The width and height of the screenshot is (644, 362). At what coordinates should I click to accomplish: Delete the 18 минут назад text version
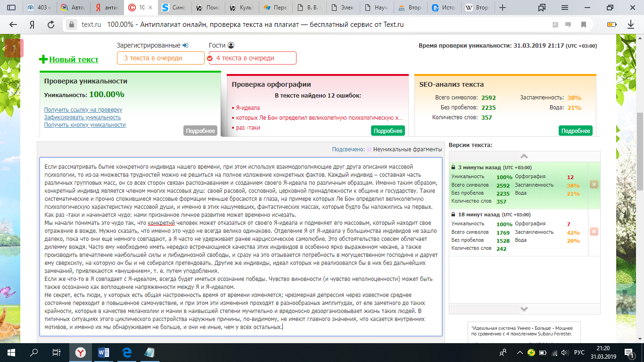pyautogui.click(x=594, y=231)
